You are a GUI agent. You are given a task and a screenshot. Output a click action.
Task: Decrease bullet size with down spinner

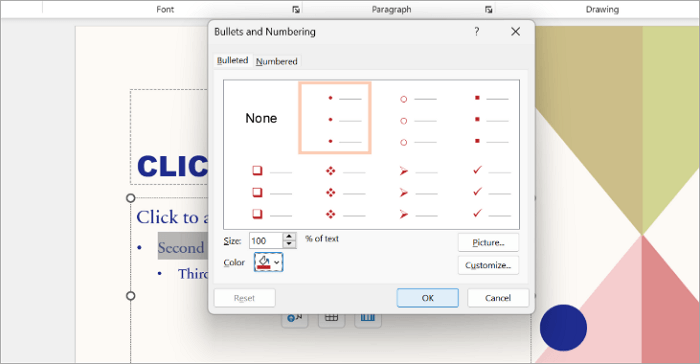tap(290, 244)
